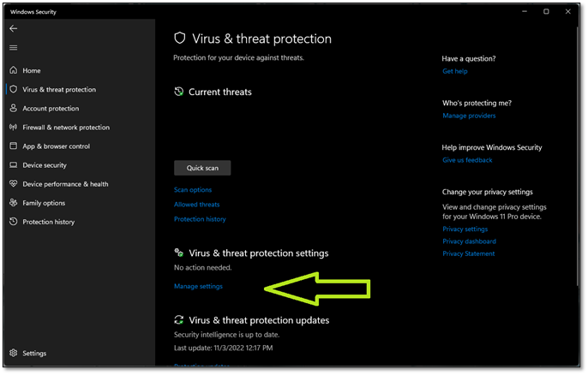Click the Manage providers link

[469, 116]
